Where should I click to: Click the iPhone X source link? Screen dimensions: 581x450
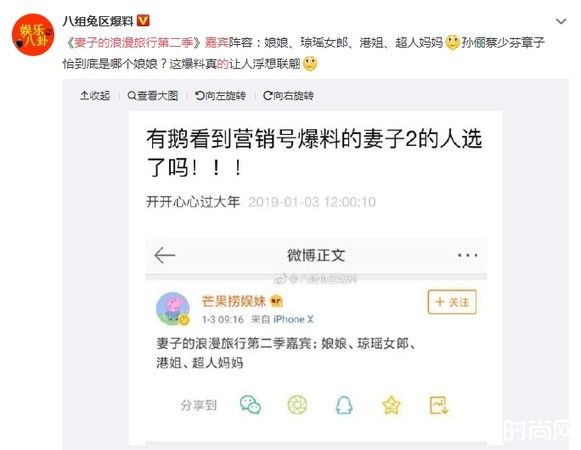293,319
